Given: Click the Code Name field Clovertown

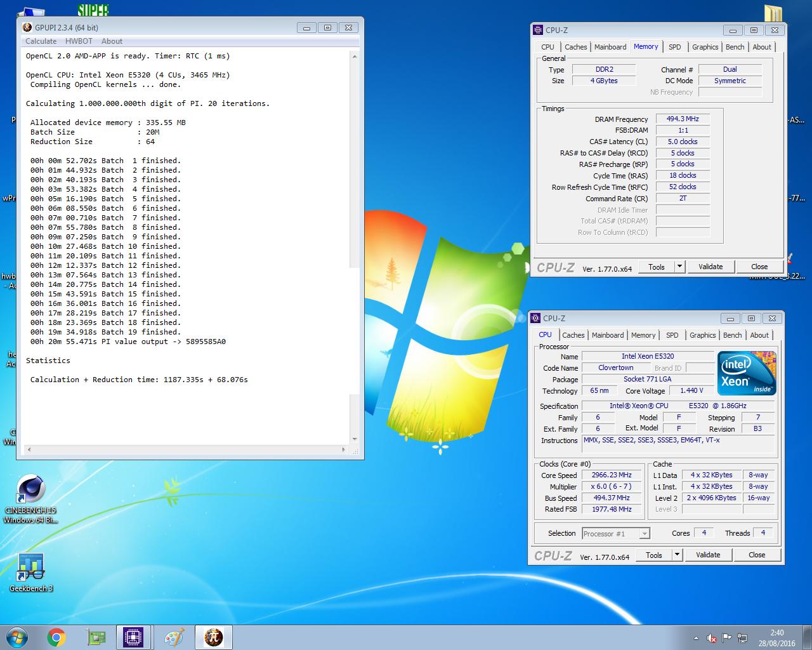Looking at the screenshot, I should point(615,368).
